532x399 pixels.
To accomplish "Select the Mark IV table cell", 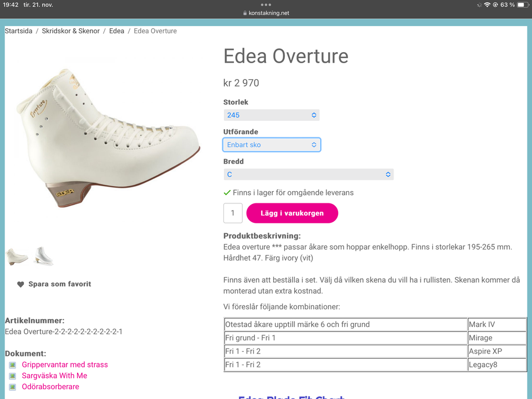I will pyautogui.click(x=497, y=324).
